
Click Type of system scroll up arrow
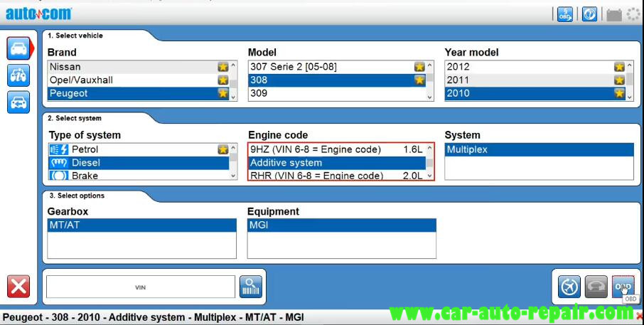click(x=233, y=147)
